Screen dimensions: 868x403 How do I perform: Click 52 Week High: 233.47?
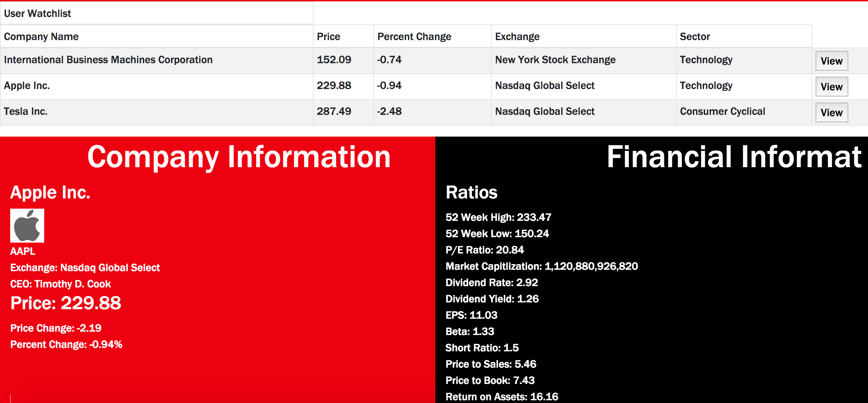click(x=499, y=217)
